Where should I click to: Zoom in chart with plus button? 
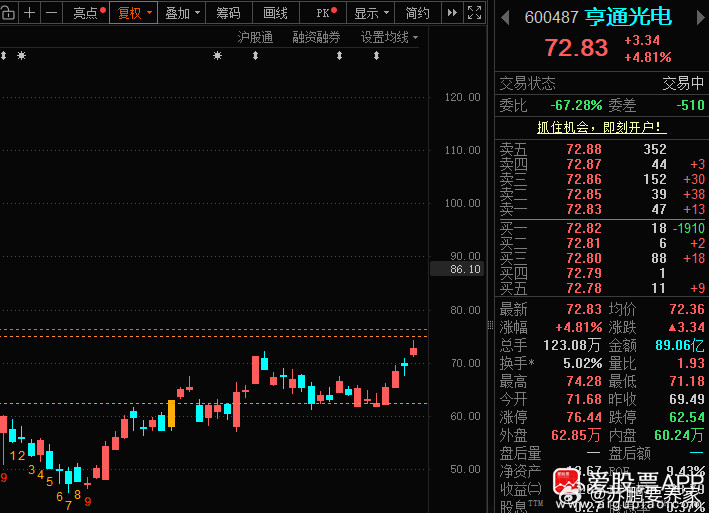tap(29, 13)
